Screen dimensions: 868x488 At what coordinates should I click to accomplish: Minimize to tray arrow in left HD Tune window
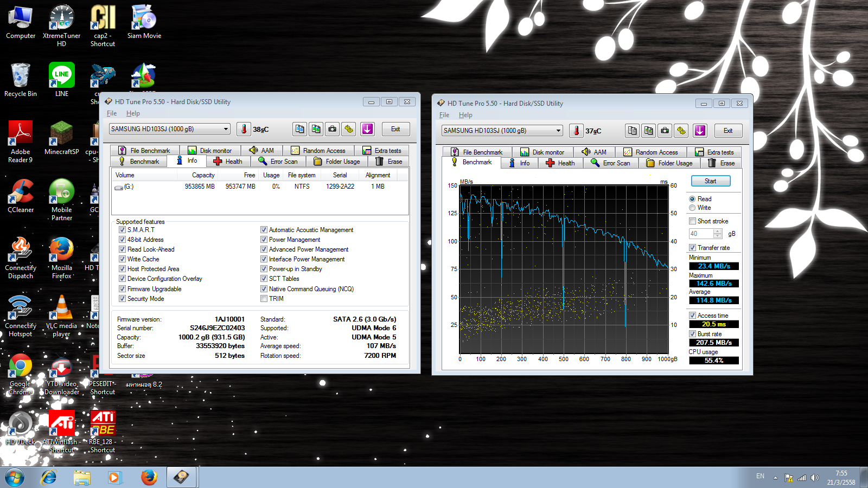(x=367, y=129)
